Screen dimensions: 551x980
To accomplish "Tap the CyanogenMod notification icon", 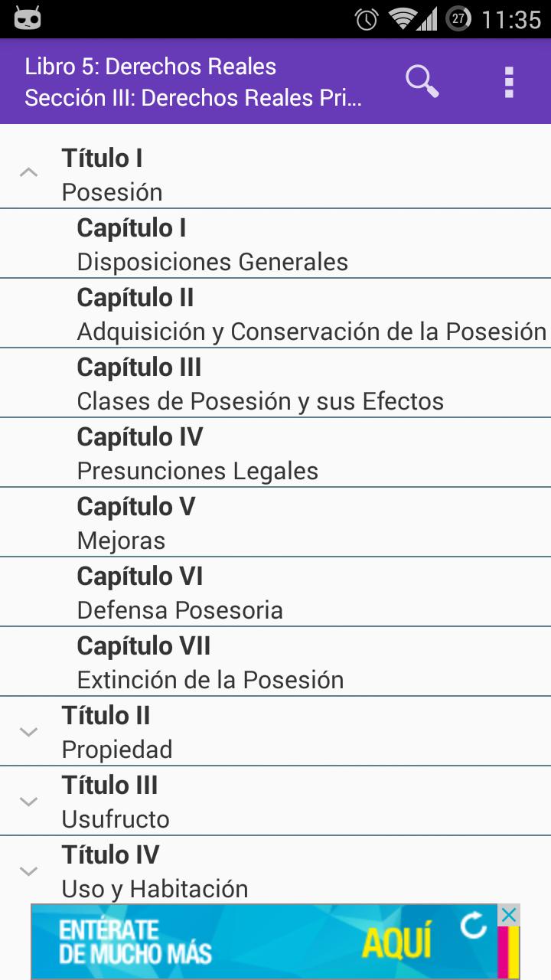I will click(28, 18).
